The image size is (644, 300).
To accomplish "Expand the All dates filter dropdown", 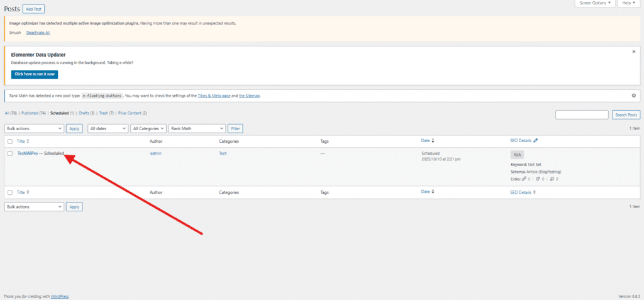I will coord(108,128).
